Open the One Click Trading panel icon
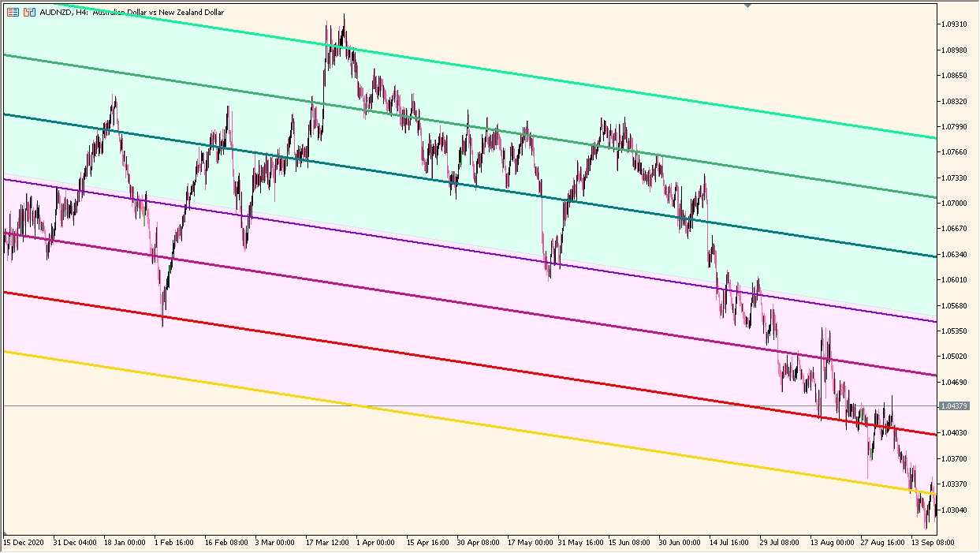This screenshot has width=980, height=553. tap(29, 13)
